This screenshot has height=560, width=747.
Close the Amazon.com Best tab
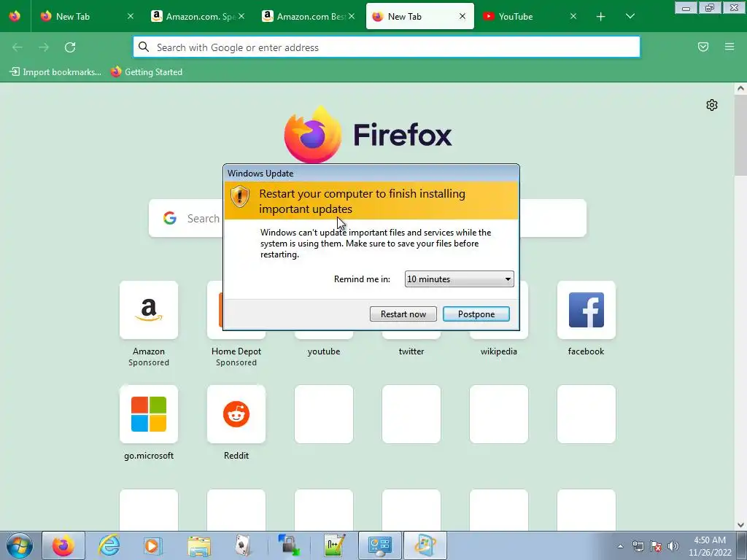click(x=352, y=16)
